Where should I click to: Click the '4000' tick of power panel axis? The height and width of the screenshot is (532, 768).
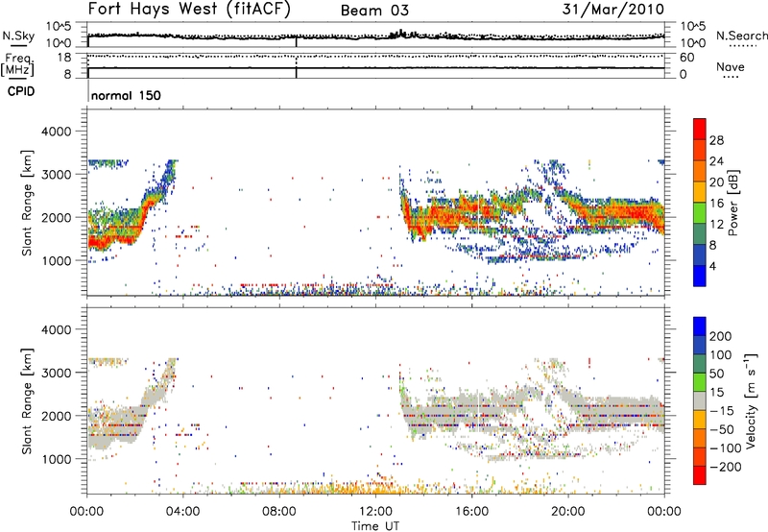(x=56, y=132)
